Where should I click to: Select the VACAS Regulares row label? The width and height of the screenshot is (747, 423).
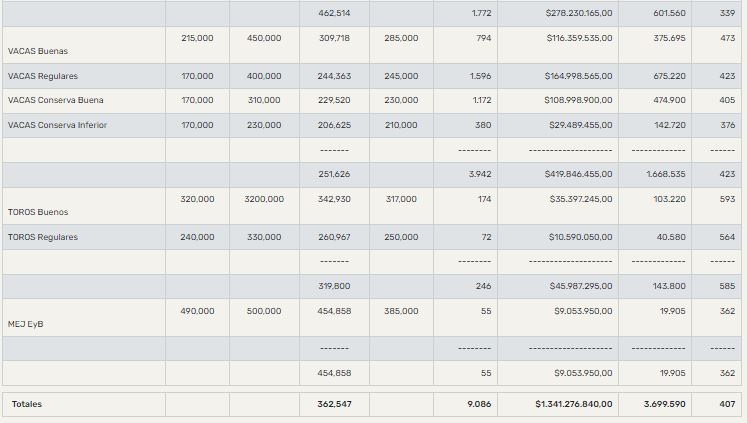coord(43,76)
